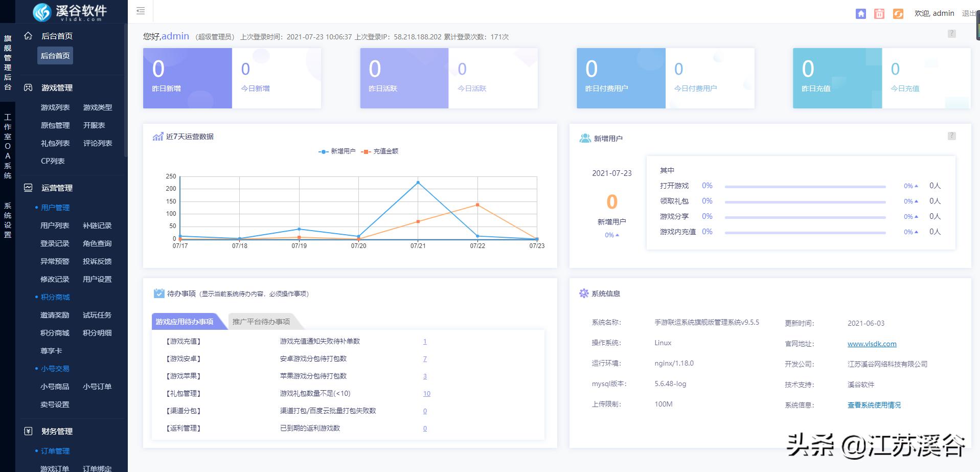This screenshot has width=980, height=472.
Task: Collapse the sidebar using the indent icon
Action: [x=140, y=11]
